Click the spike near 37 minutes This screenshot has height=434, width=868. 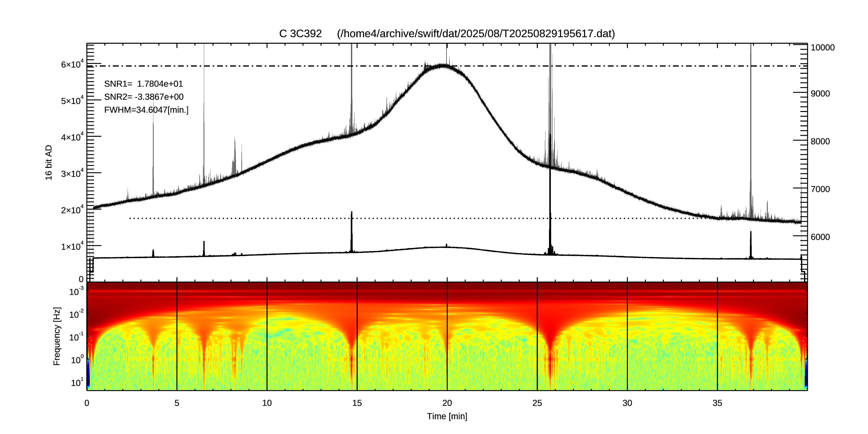click(751, 135)
